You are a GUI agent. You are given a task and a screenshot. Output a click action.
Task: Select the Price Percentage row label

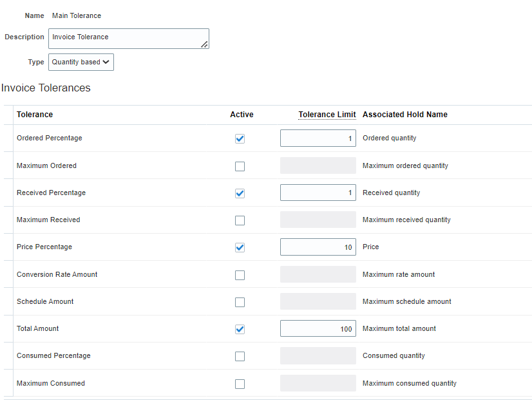click(44, 247)
